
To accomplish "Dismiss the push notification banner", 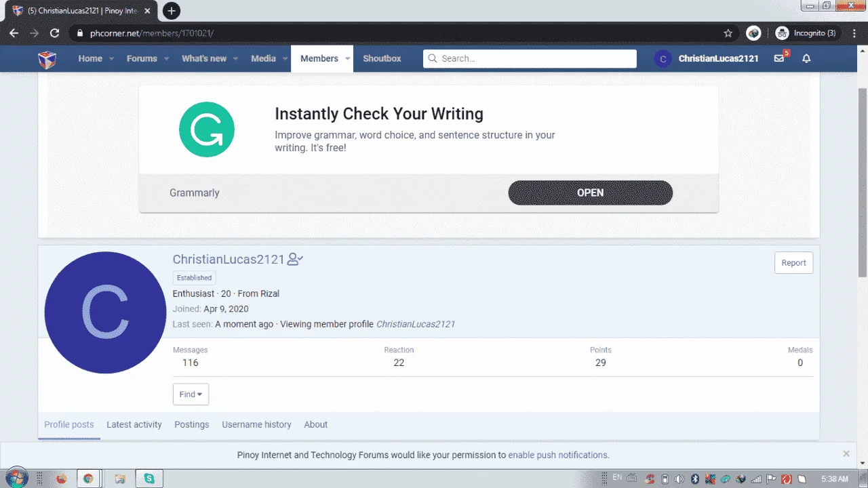I will point(846,454).
